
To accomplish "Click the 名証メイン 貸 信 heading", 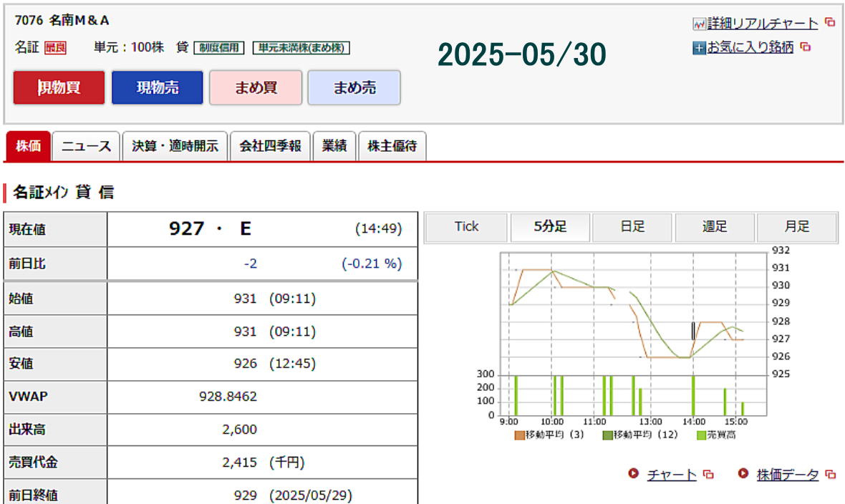I will [x=64, y=192].
